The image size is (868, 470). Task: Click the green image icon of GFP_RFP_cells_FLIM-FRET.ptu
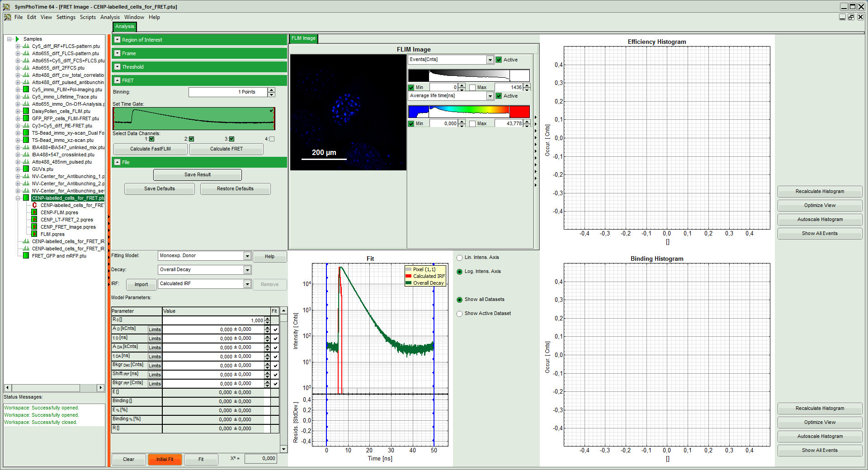(x=26, y=118)
